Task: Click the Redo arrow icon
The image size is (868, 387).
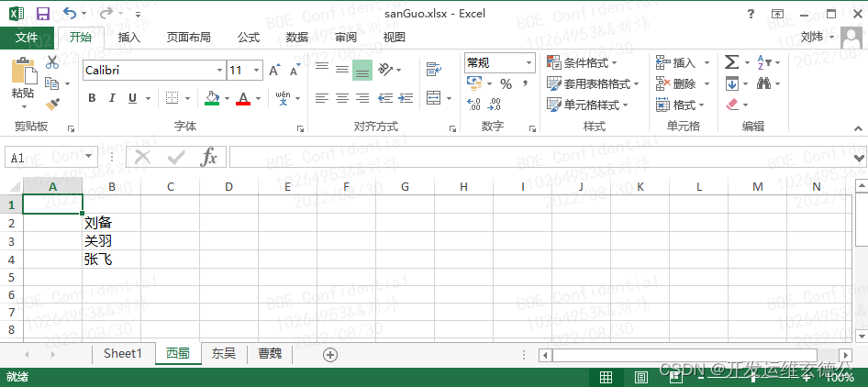Action: point(106,13)
